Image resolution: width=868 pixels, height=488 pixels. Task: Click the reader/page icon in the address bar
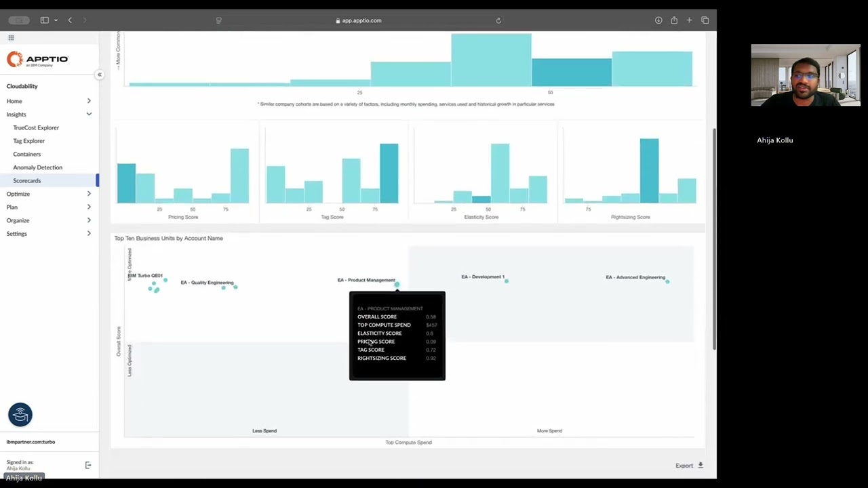click(x=218, y=20)
